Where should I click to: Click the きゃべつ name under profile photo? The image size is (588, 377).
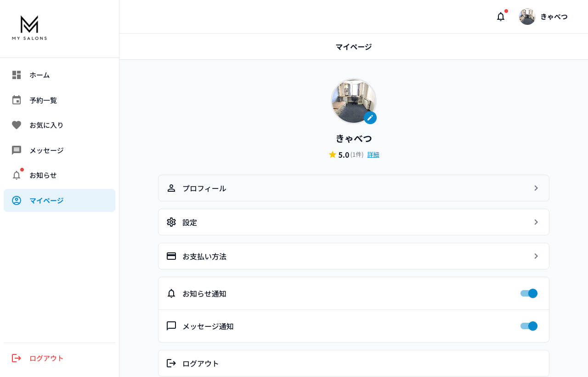(354, 138)
